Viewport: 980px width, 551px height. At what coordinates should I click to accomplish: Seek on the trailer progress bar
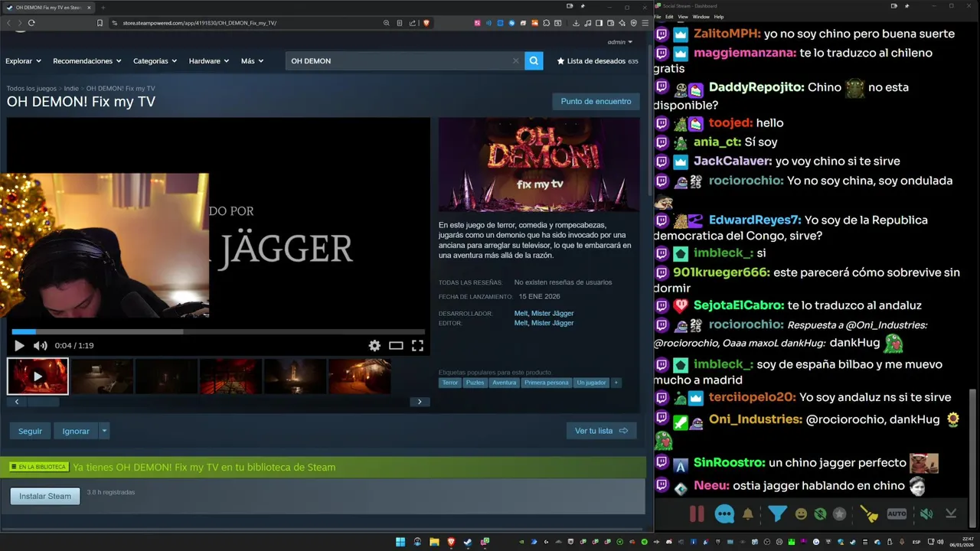(x=217, y=331)
